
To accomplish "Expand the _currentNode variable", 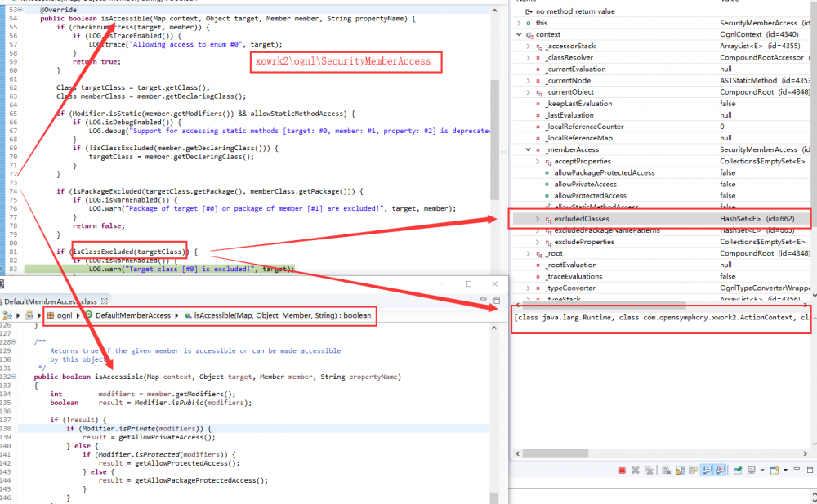I will [x=529, y=80].
